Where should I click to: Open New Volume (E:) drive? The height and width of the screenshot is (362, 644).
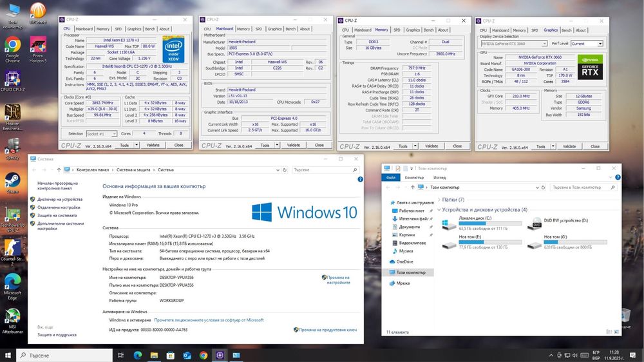pos(482,242)
